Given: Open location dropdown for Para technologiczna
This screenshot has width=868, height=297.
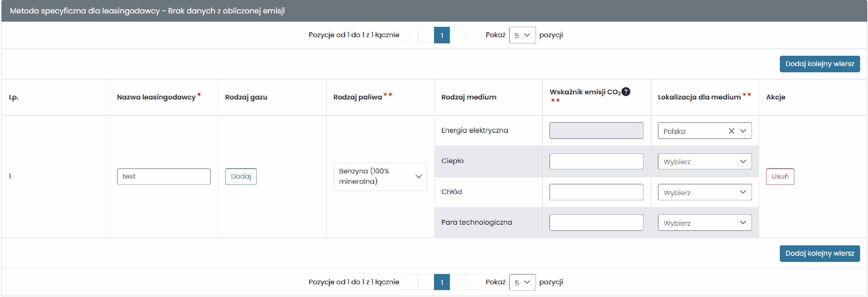Looking at the screenshot, I should pos(705,223).
